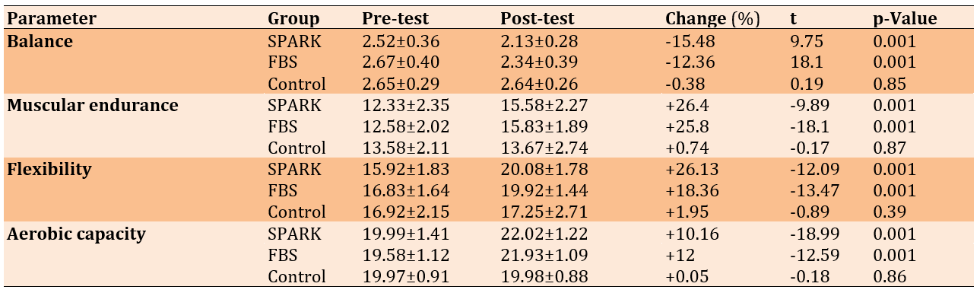Image resolution: width=980 pixels, height=293 pixels.
Task: Click the +26.13 flexibility change cell
Action: click(x=691, y=169)
